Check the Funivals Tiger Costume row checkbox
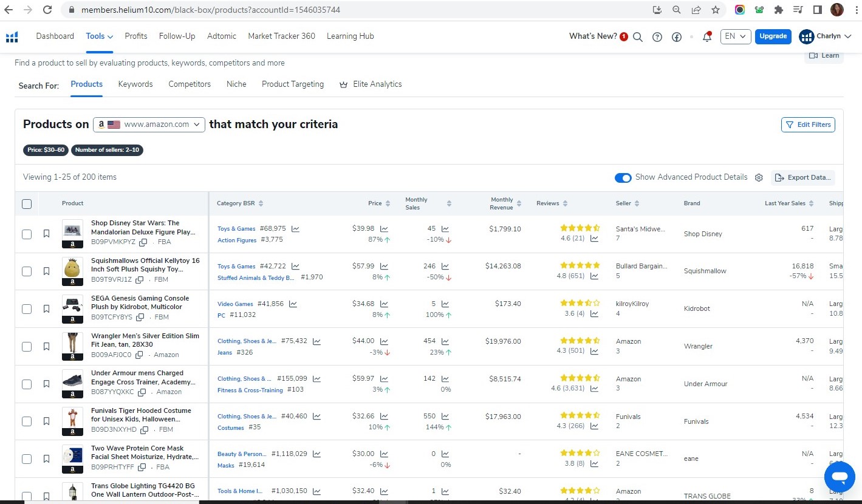 [x=27, y=421]
